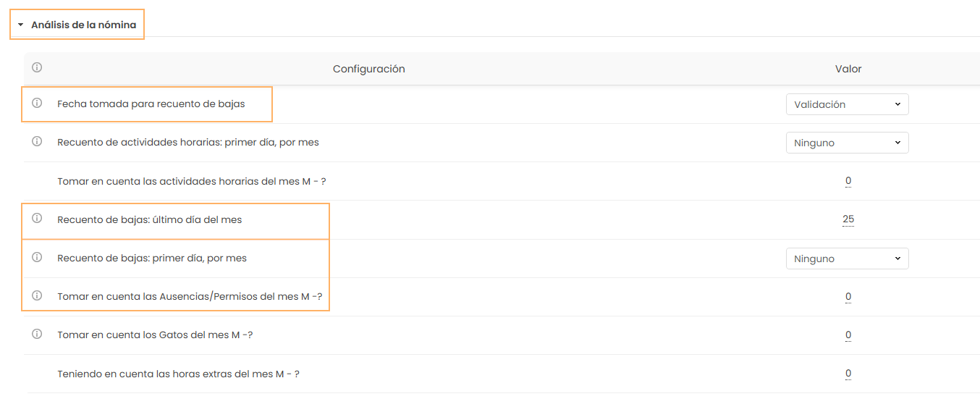Screen dimensions: 980x420
Task: Click the Fecha tomada para recuento de bajas label
Action: [151, 104]
